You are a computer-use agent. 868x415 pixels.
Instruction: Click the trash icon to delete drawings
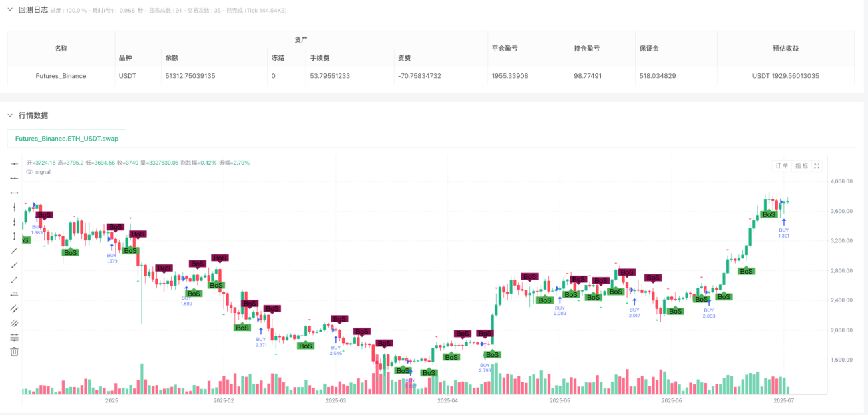click(14, 352)
